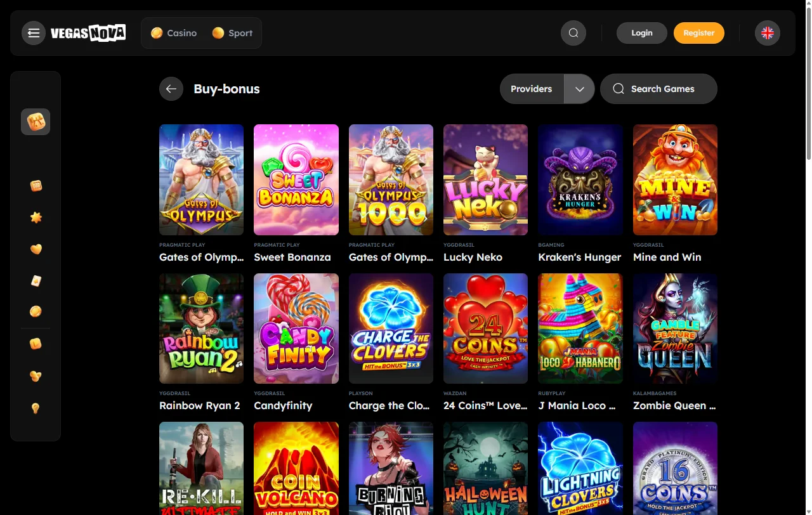Screen dimensions: 812x515
Task: Go back with the arrow beside Buy-bonus
Action: 171,89
